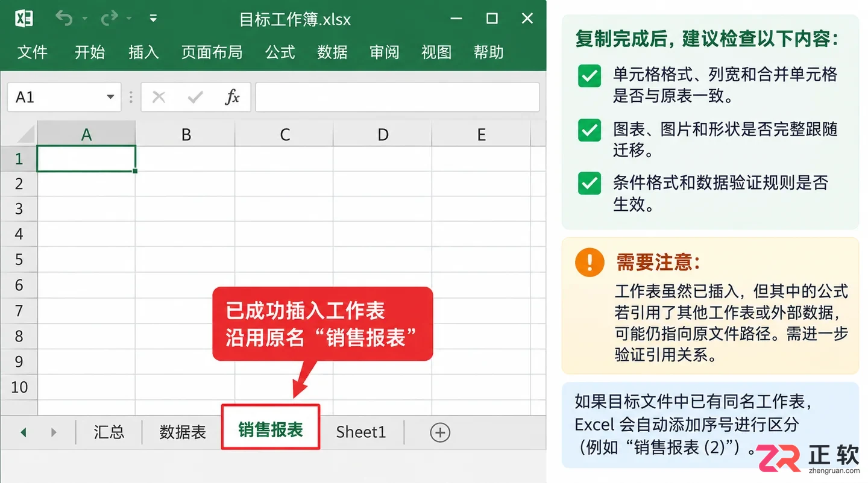This screenshot has height=483, width=868.
Task: Minimize the Excel window
Action: 457,19
